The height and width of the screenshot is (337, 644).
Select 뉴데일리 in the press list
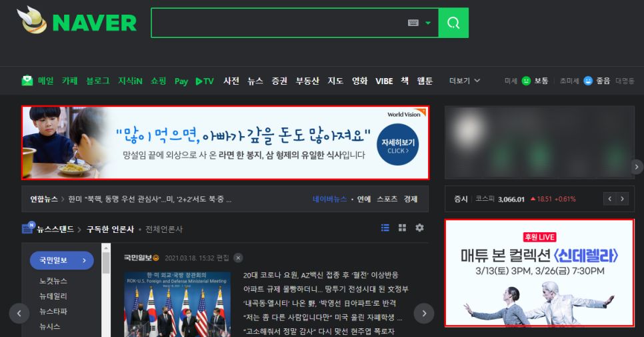[x=53, y=296]
